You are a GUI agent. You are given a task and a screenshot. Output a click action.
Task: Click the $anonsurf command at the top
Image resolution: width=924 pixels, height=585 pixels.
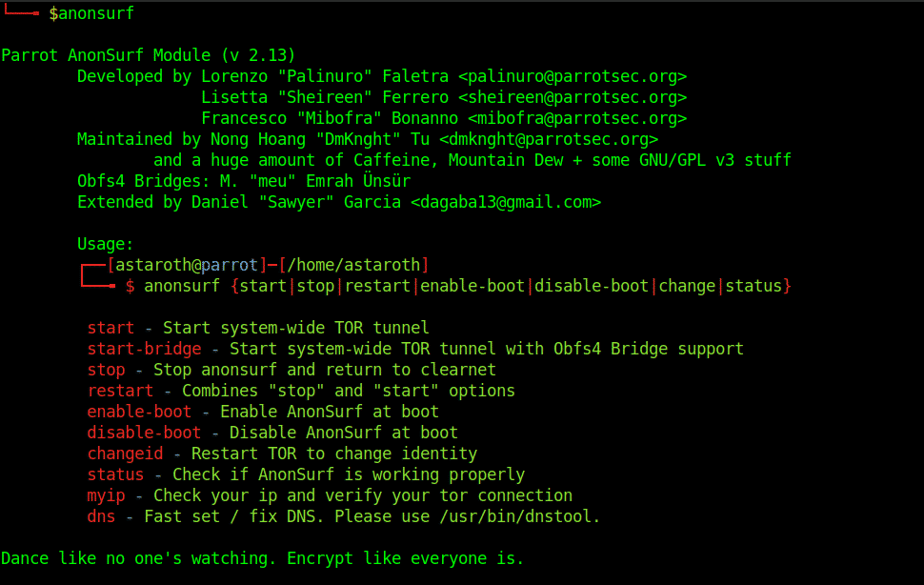[x=91, y=13]
